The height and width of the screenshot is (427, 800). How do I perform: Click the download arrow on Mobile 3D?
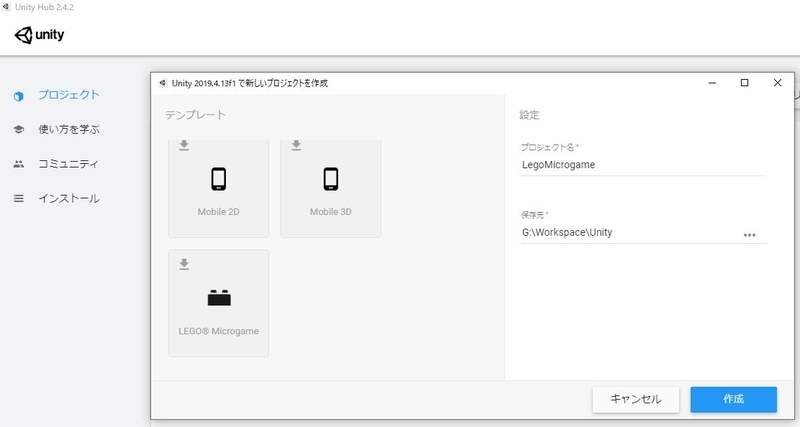(x=296, y=145)
